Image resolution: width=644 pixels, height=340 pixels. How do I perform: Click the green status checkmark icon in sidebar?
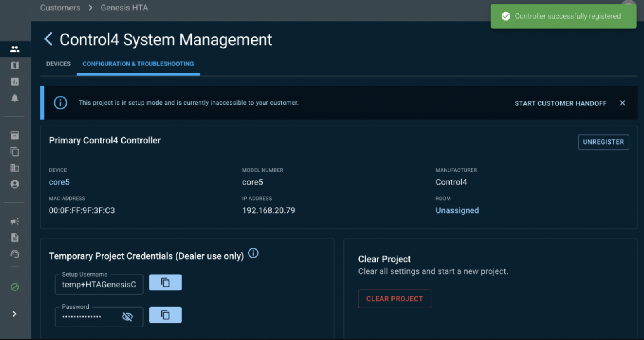point(15,287)
